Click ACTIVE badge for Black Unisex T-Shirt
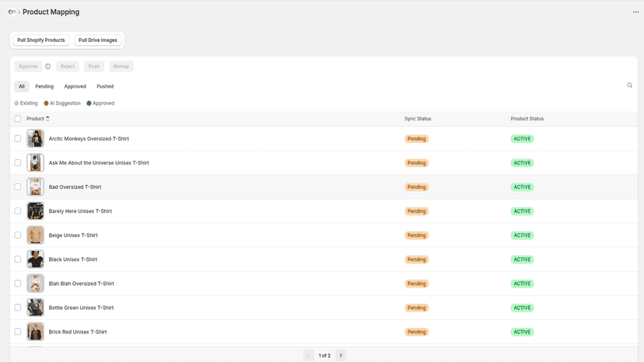Screen dimensions: 644x362 tap(522, 259)
